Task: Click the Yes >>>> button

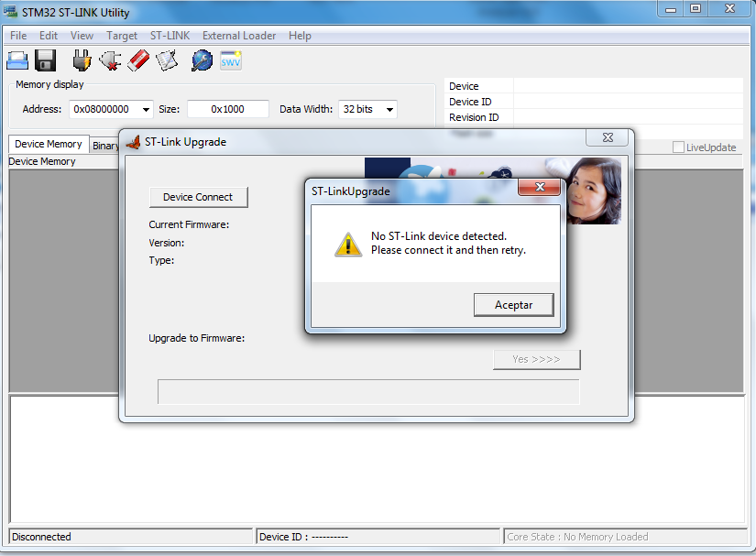Action: 537,359
